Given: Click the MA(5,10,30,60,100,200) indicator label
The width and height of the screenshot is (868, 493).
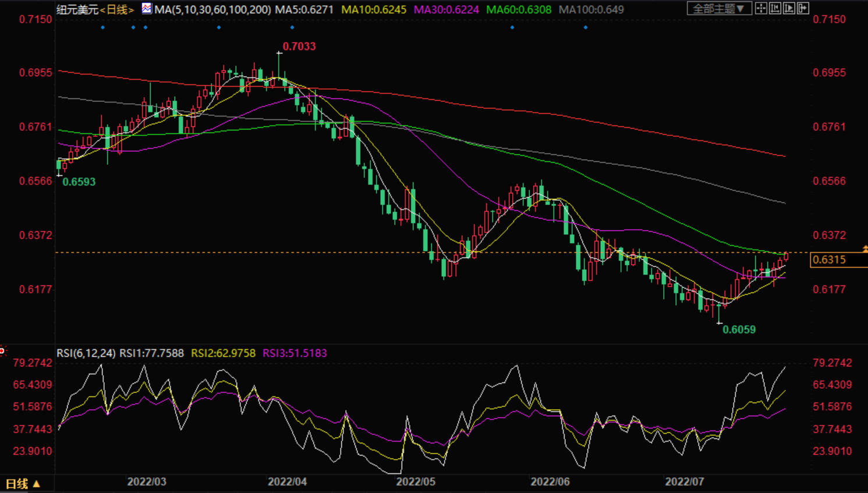Looking at the screenshot, I should pos(212,10).
